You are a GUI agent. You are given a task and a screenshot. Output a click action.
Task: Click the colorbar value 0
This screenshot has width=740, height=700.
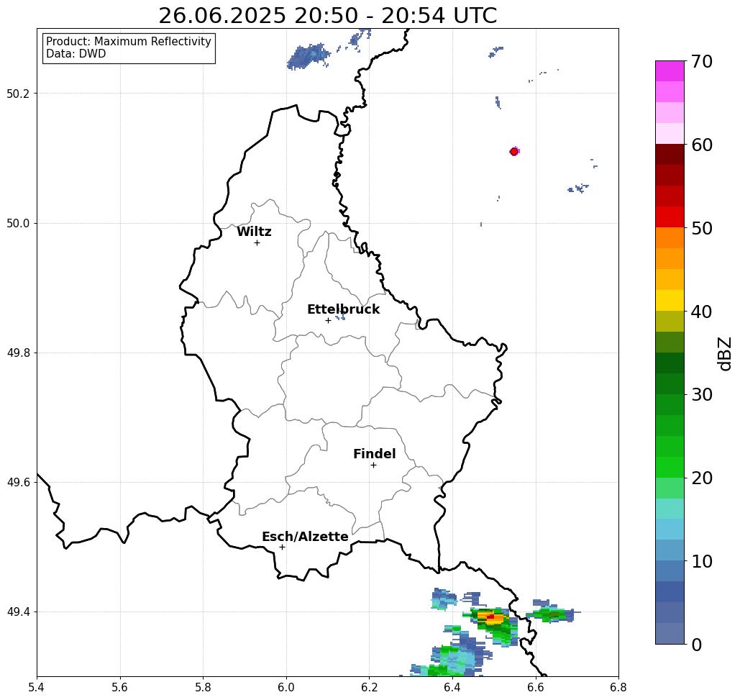click(x=697, y=645)
